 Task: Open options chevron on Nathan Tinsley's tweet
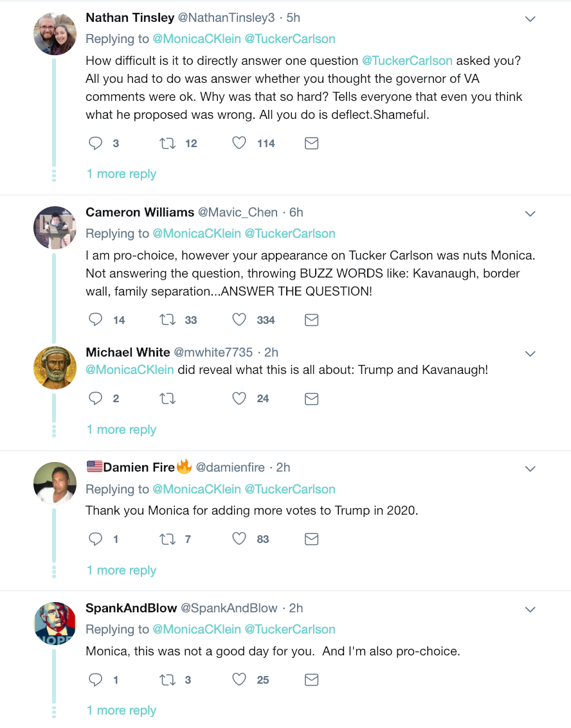tap(530, 19)
